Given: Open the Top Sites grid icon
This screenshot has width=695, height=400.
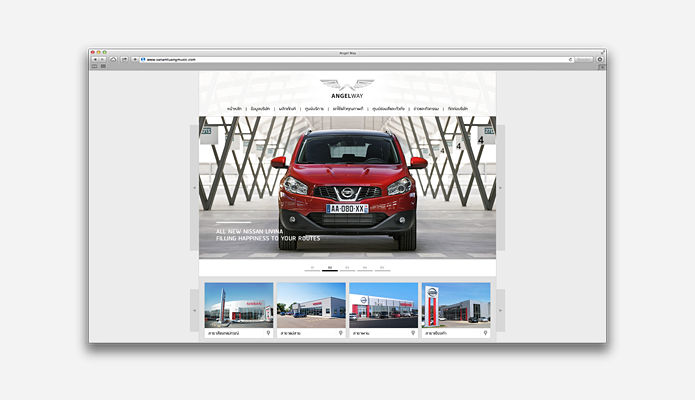Looking at the screenshot, I should tap(103, 66).
